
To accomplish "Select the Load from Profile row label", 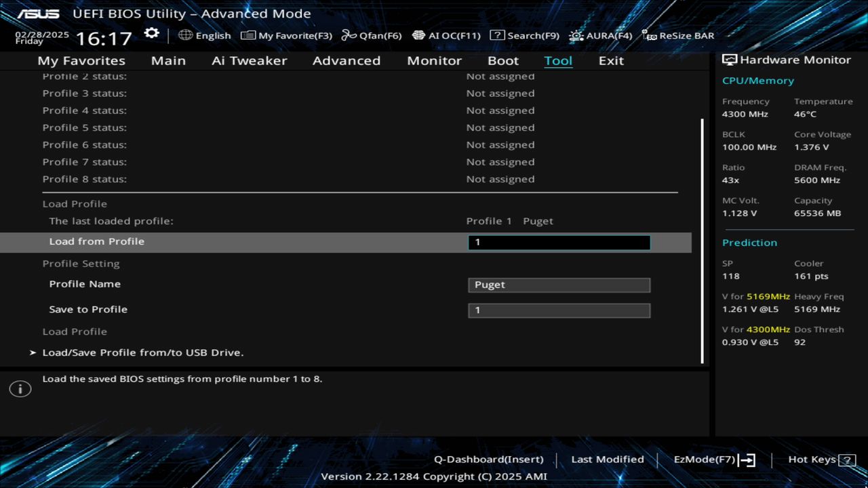I will click(96, 241).
